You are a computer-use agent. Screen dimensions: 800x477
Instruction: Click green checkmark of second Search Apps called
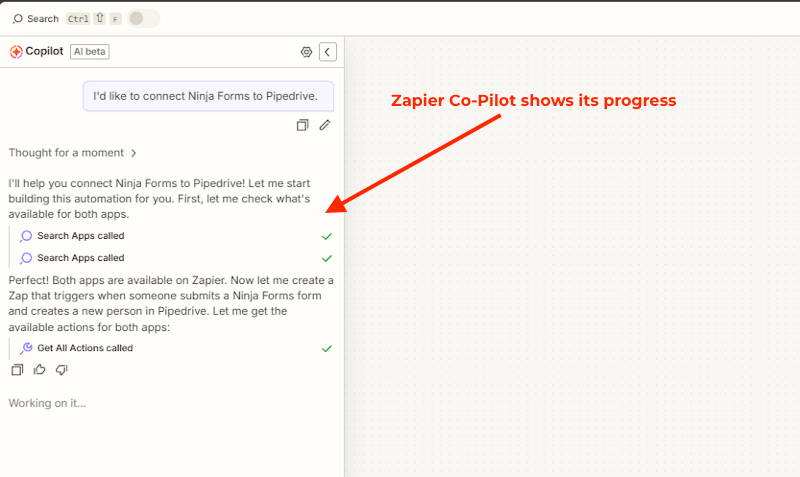327,258
